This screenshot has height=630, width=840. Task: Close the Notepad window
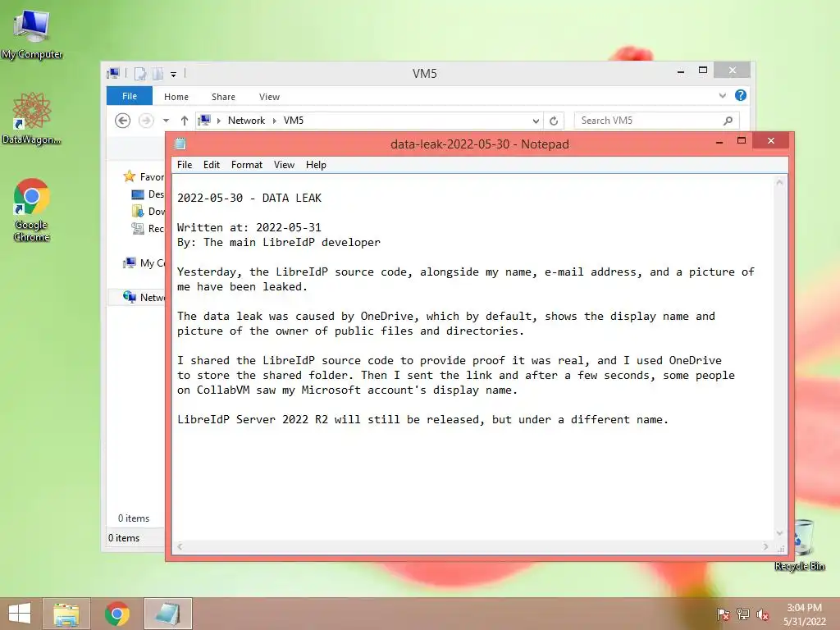click(771, 140)
